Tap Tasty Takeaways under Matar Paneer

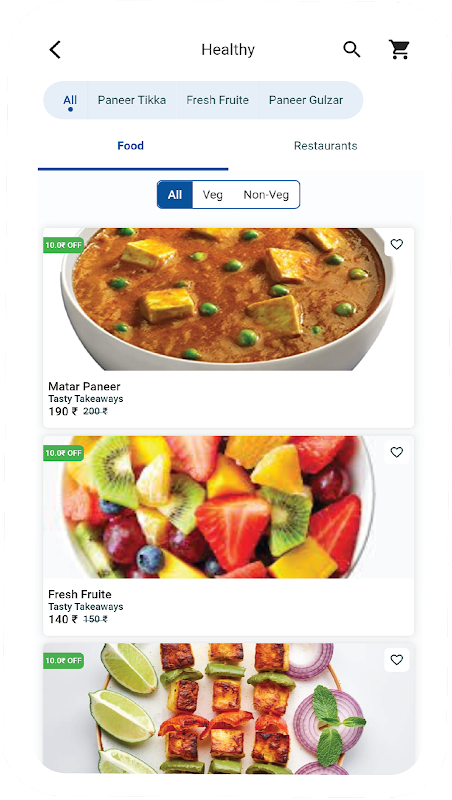coord(86,399)
